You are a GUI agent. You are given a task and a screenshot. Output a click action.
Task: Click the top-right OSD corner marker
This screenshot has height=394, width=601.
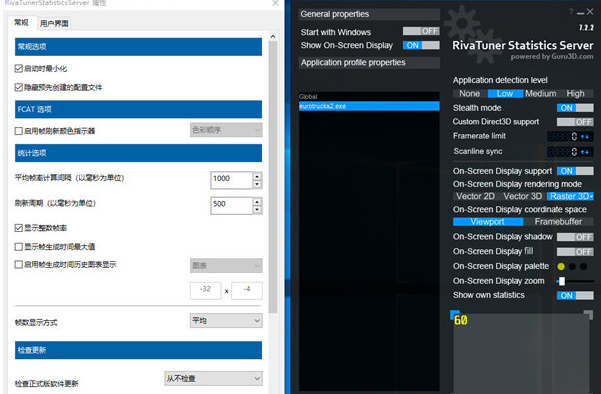point(588,315)
